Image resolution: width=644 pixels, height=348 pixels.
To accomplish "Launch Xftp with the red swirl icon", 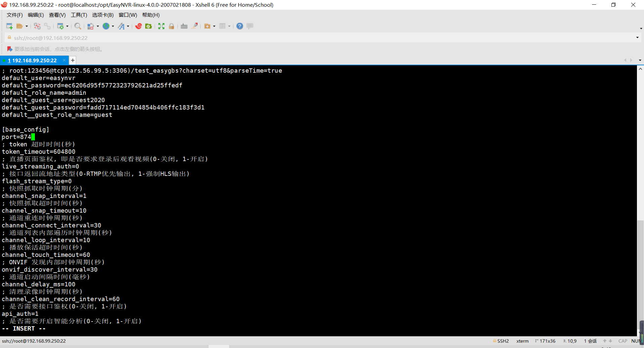I will pyautogui.click(x=139, y=26).
